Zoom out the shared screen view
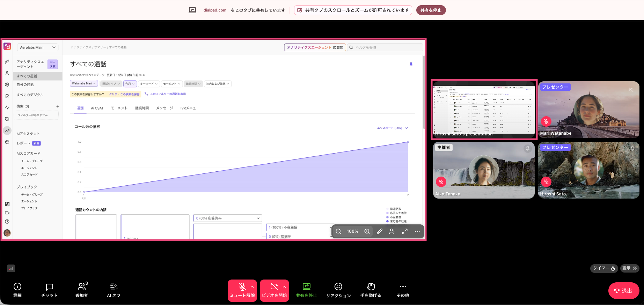 338,231
